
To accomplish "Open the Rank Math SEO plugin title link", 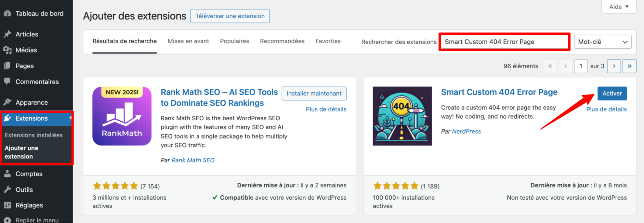I will point(219,98).
